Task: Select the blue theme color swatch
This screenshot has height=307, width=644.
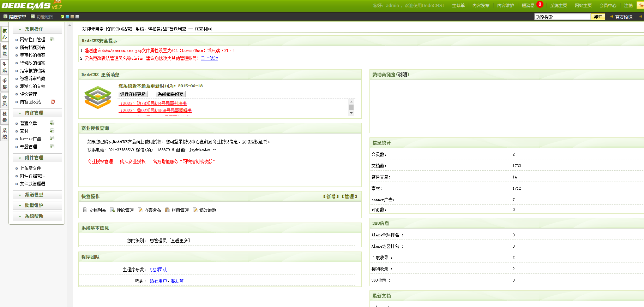Action: coord(67,17)
